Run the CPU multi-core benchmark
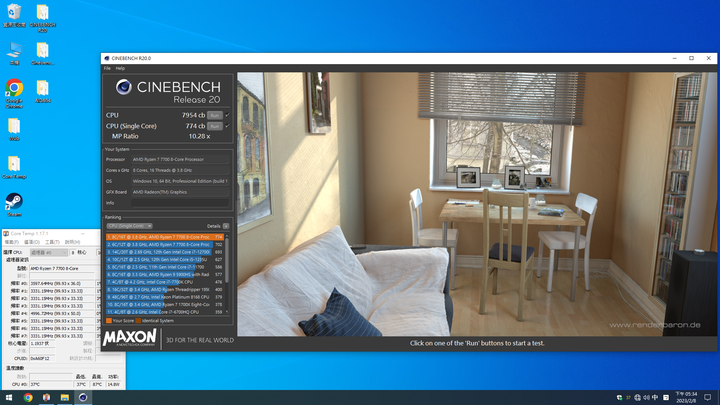Screen dimensions: 720x405 point(214,115)
